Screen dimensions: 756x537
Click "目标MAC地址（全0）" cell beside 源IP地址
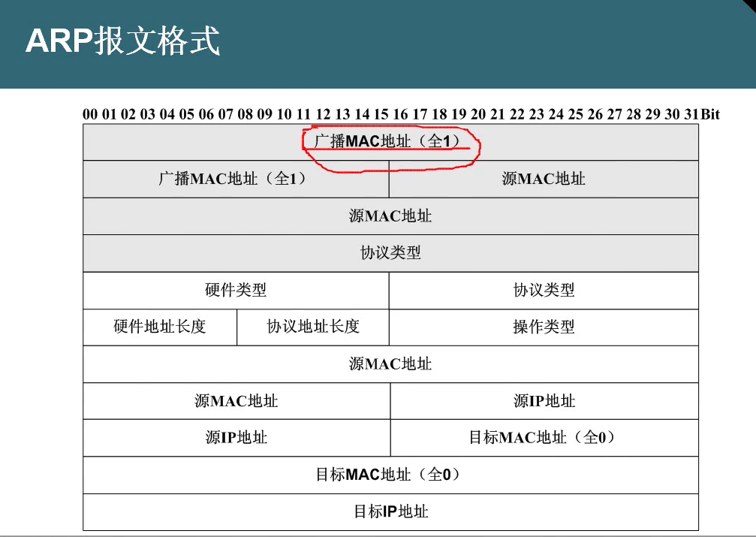[x=544, y=438]
